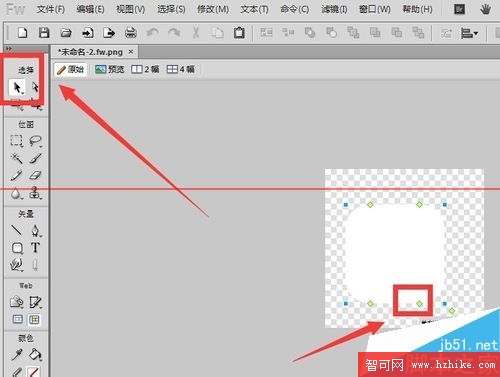
Task: Open the 文件(F) menu
Action: tap(51, 9)
